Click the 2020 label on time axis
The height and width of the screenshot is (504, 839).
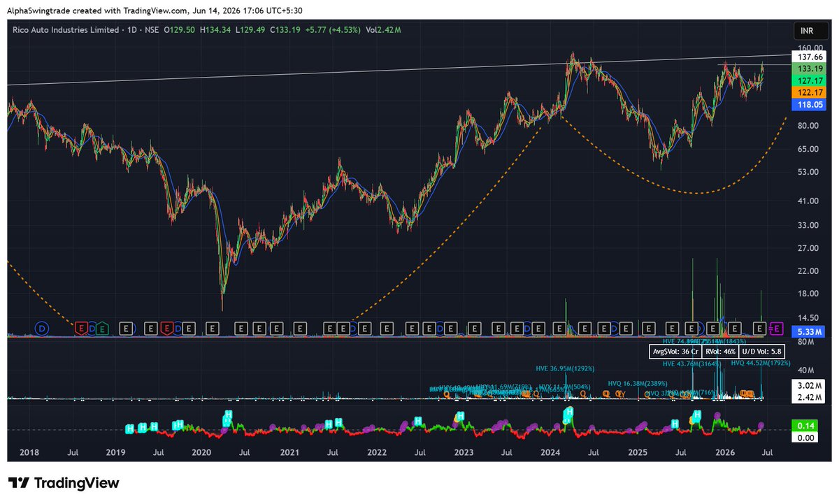(x=201, y=452)
